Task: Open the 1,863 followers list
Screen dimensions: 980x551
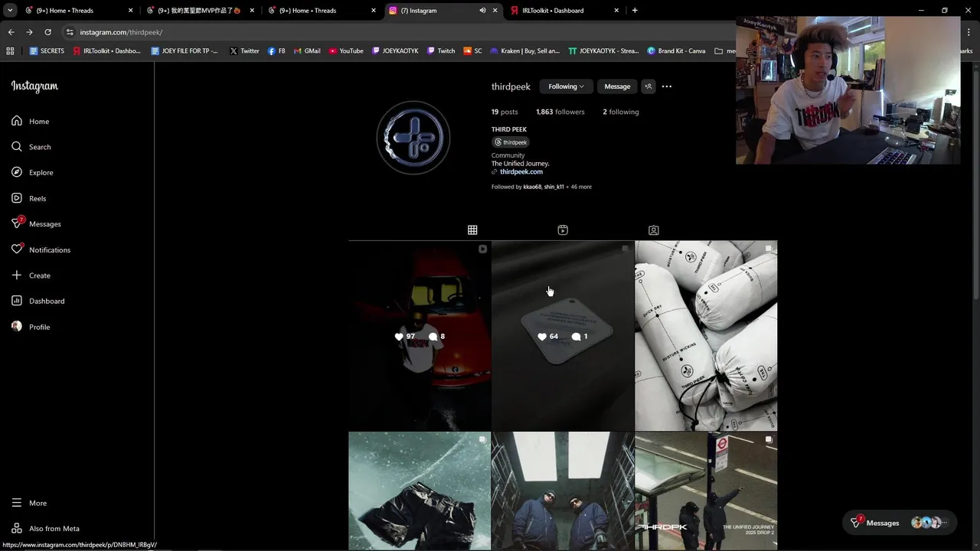Action: tap(560, 112)
